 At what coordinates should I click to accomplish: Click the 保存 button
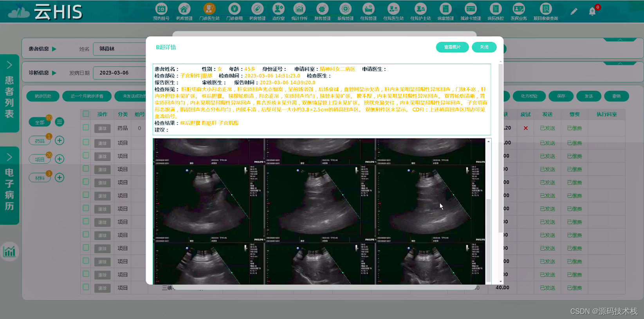click(x=561, y=96)
